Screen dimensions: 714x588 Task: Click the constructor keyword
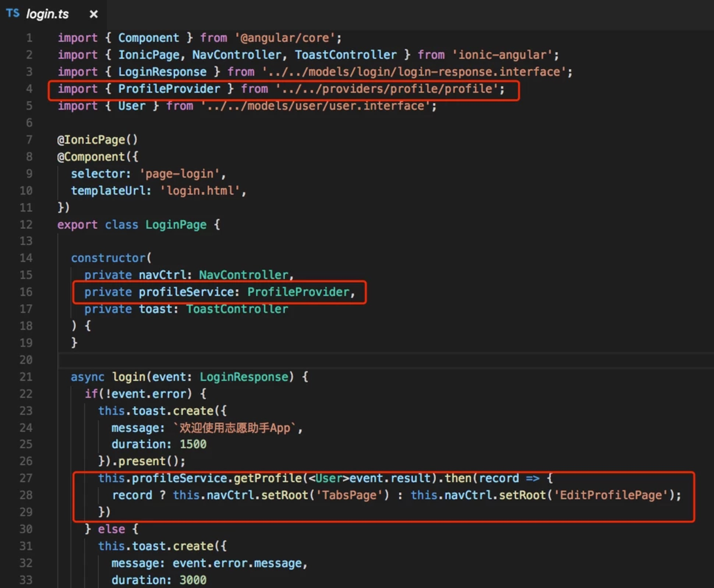(x=109, y=258)
